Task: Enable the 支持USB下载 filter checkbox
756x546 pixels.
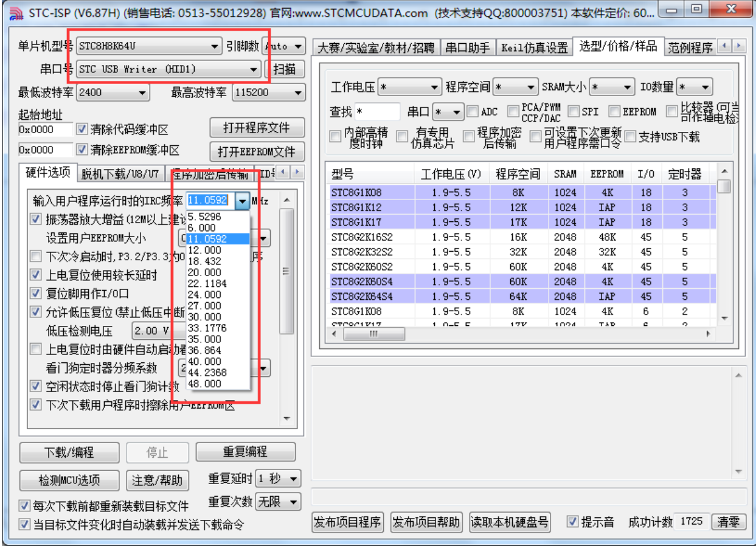Action: tap(630, 137)
